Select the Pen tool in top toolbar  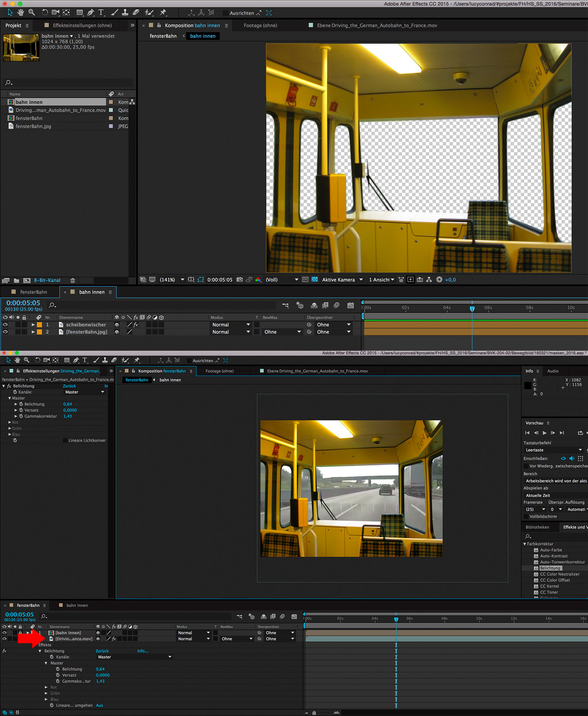pyautogui.click(x=90, y=13)
